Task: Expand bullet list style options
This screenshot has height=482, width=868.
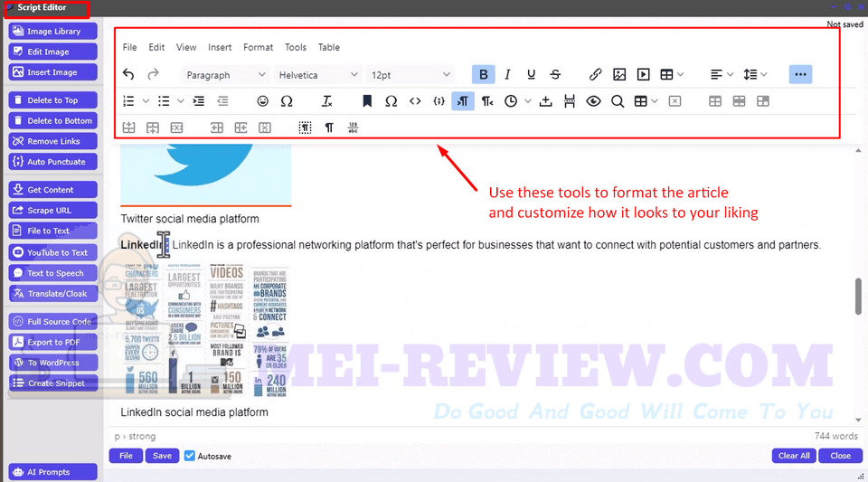Action: click(x=181, y=101)
